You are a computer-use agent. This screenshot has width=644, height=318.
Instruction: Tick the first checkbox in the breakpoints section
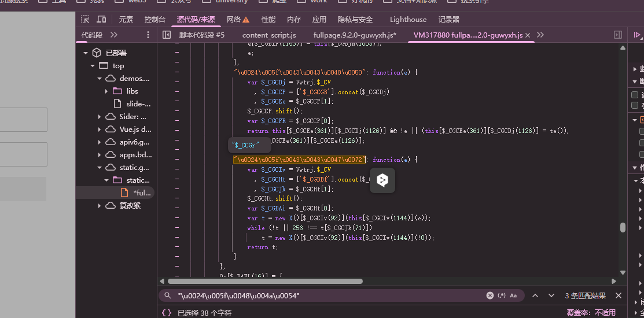(x=635, y=95)
